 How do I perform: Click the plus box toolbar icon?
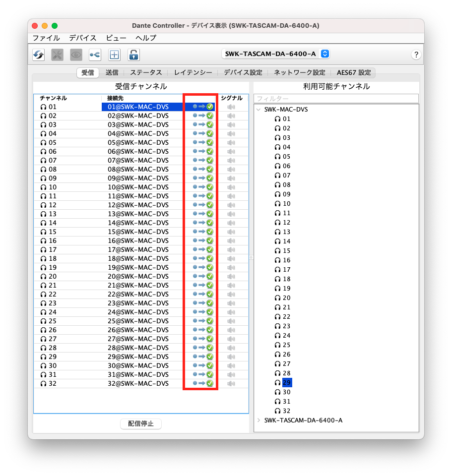114,55
